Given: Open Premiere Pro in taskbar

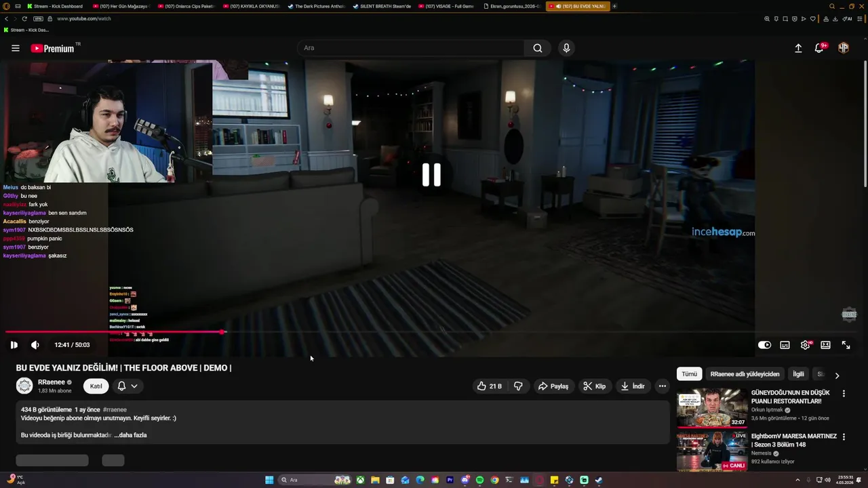Looking at the screenshot, I should [450, 480].
